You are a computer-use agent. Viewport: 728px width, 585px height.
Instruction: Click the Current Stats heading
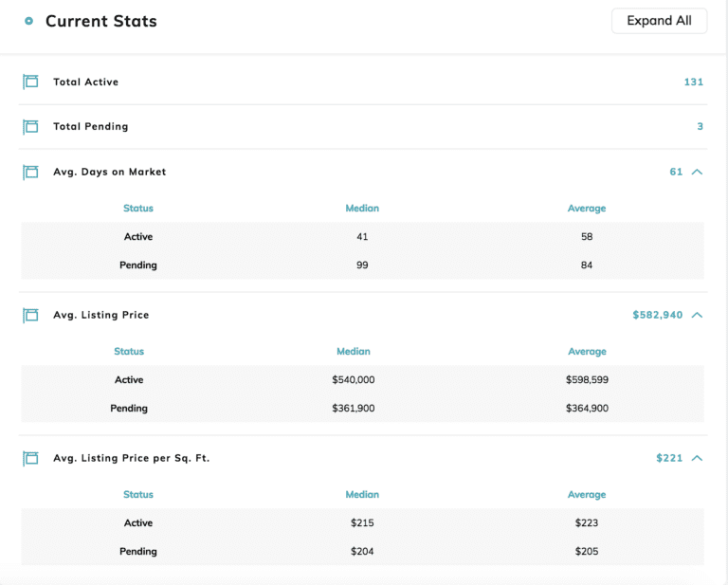click(x=101, y=21)
